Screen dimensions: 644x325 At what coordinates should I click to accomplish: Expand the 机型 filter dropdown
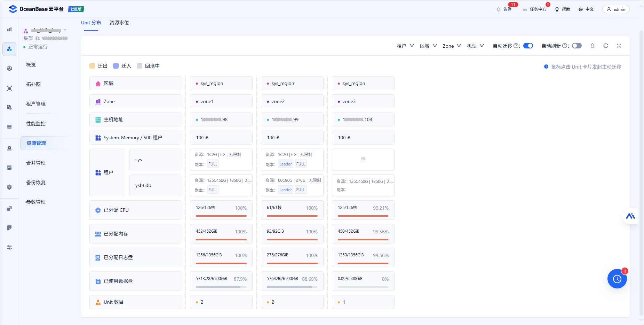[475, 46]
